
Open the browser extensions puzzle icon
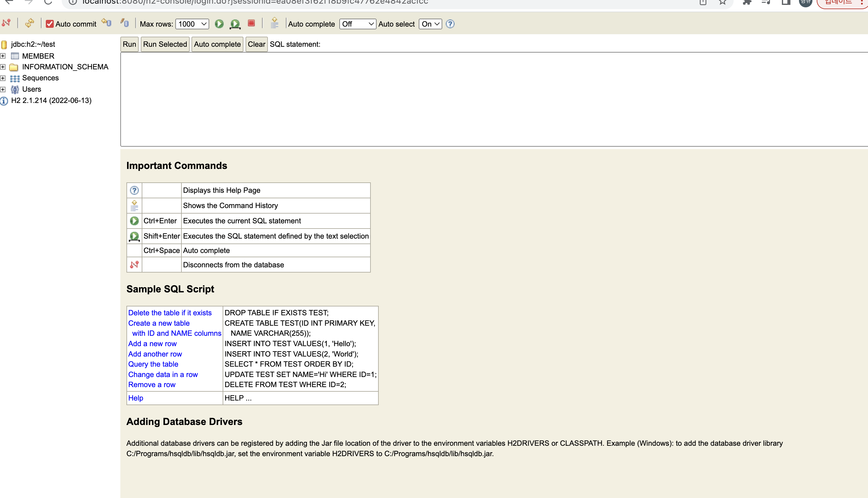tap(747, 2)
